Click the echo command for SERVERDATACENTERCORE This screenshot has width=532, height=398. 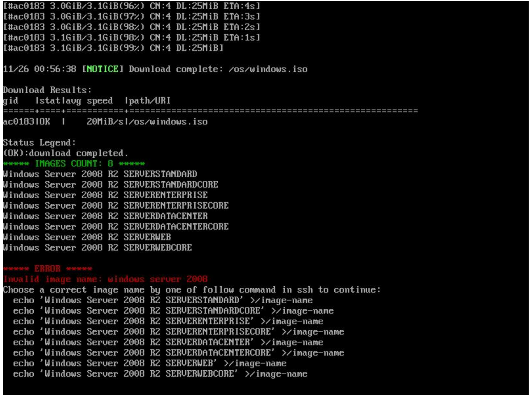(179, 353)
